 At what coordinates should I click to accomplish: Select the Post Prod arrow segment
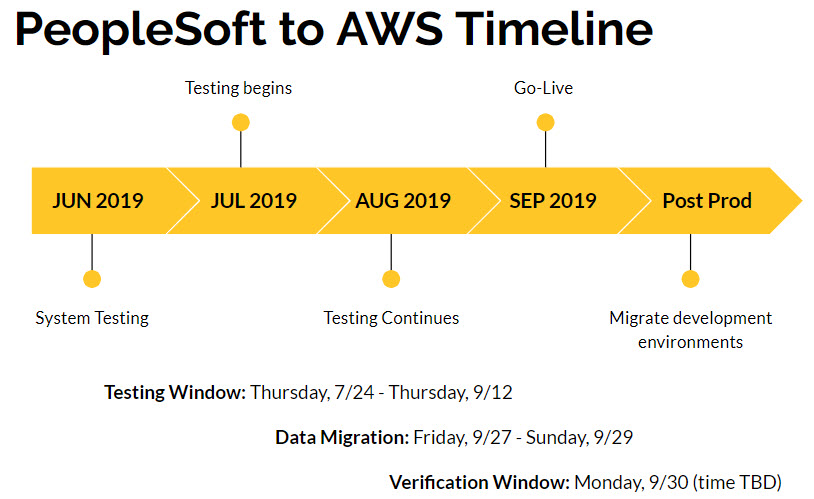tap(709, 200)
